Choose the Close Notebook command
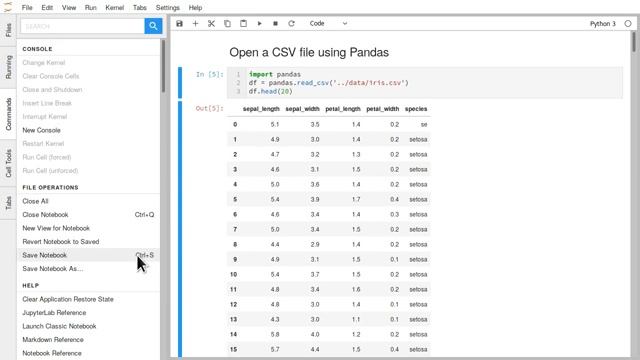This screenshot has width=640, height=360. (88, 215)
